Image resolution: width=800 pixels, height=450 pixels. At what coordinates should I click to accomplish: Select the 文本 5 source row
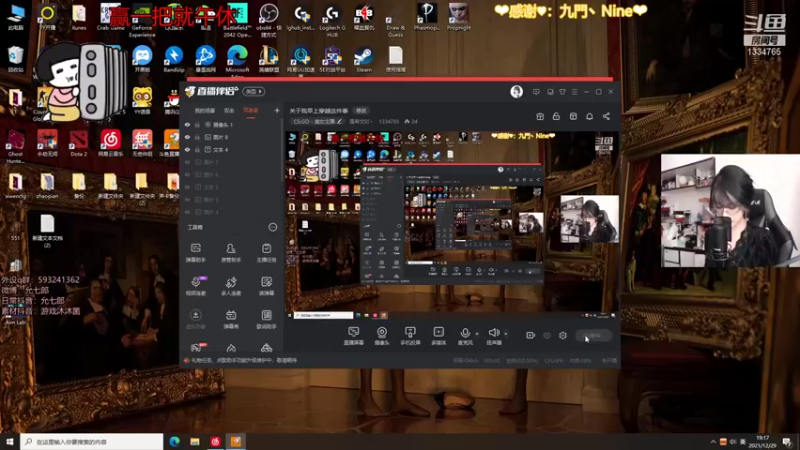pyautogui.click(x=232, y=187)
